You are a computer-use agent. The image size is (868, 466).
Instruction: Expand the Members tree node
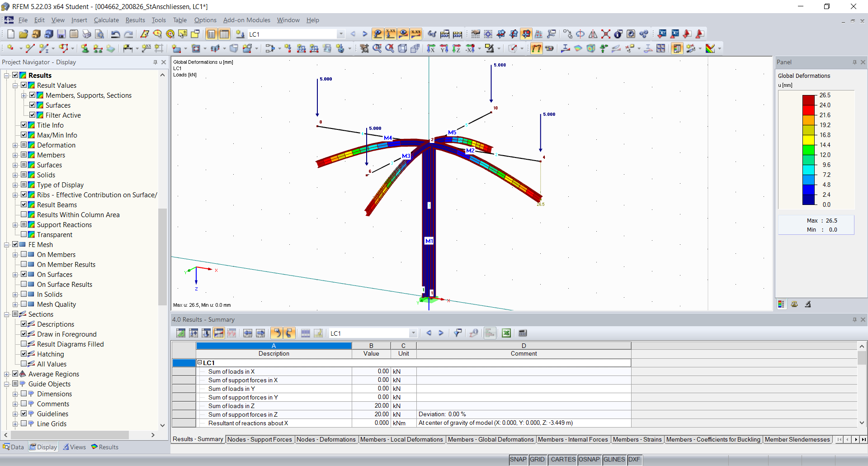(15, 155)
